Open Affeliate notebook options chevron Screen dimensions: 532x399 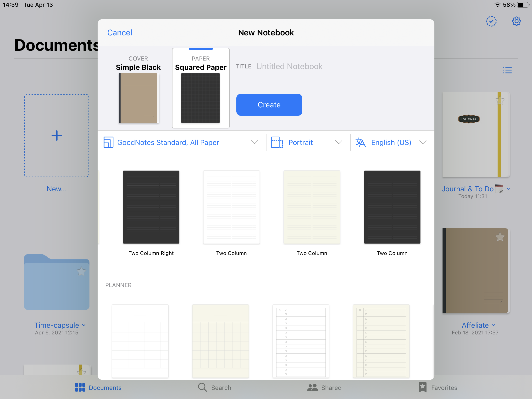493,325
